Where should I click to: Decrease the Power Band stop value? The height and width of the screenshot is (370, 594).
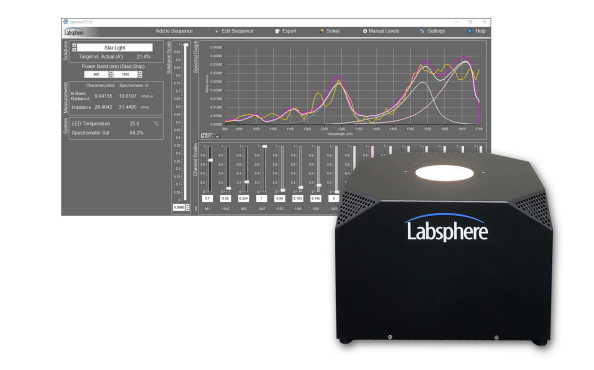point(140,76)
